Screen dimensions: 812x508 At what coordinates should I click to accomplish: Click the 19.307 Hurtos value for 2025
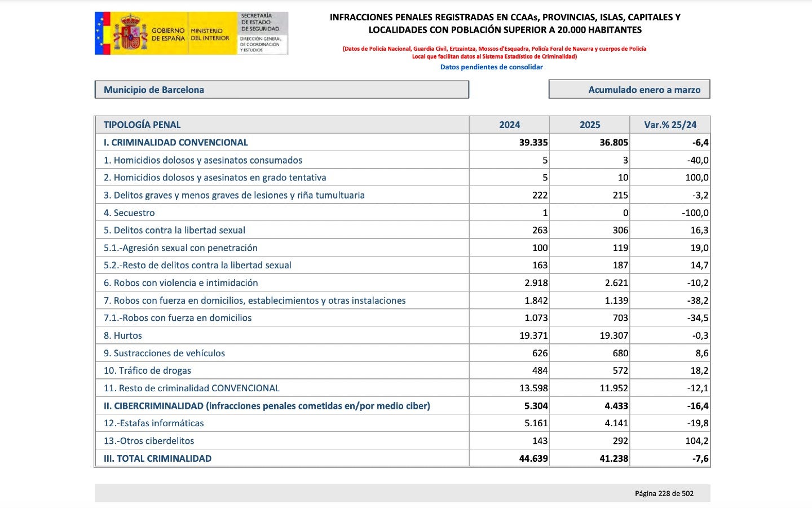click(x=614, y=335)
